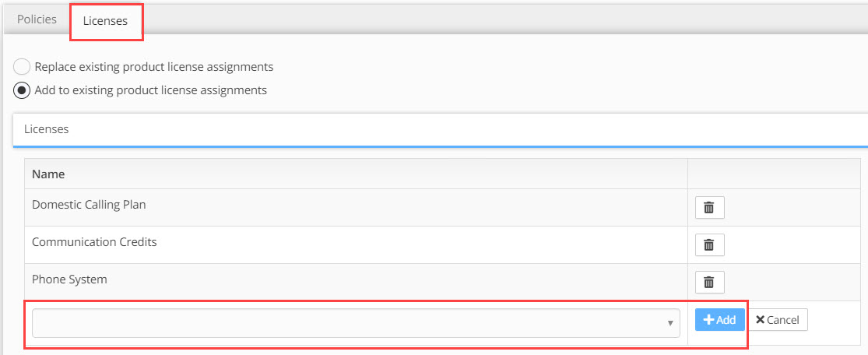Click the 'Replace existing product license assignments' label text

click(154, 67)
